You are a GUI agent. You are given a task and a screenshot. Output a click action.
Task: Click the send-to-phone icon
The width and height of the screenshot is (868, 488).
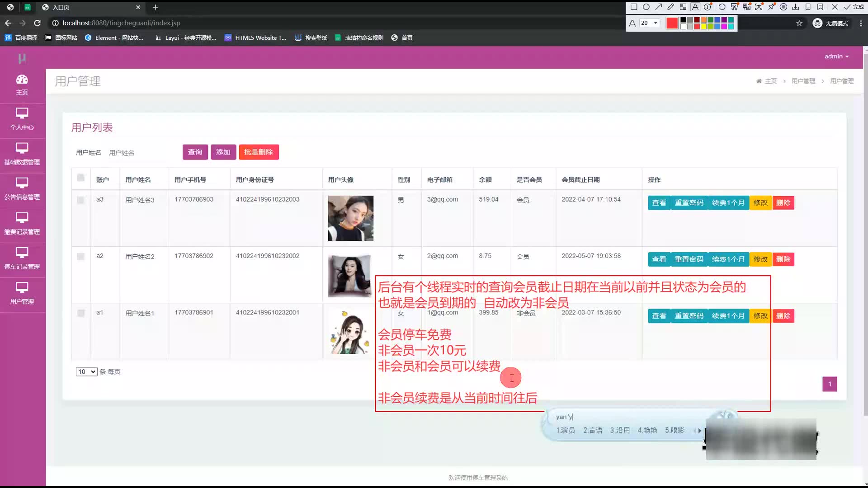point(808,7)
